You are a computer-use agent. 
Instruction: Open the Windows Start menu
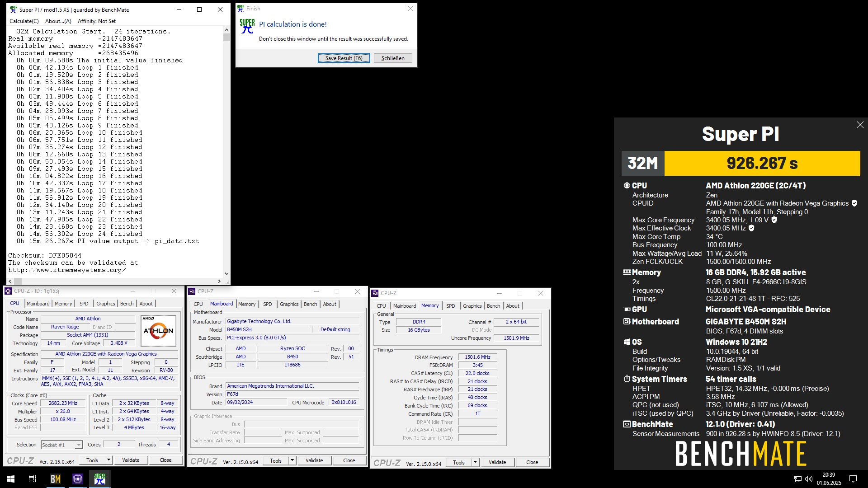11,479
